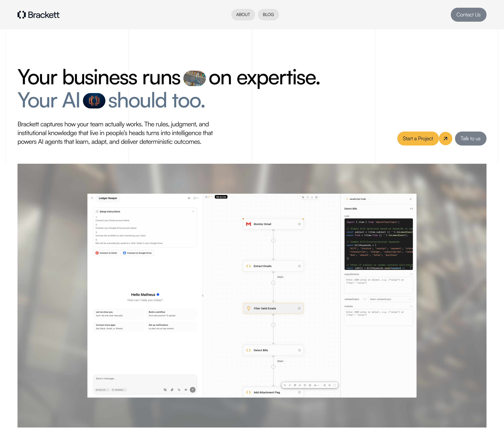Open the ABOUT page in navigation
The height and width of the screenshot is (445, 504).
click(x=243, y=15)
